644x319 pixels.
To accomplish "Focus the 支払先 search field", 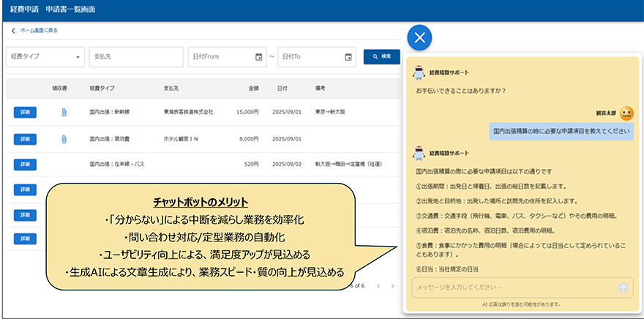I will [x=136, y=56].
